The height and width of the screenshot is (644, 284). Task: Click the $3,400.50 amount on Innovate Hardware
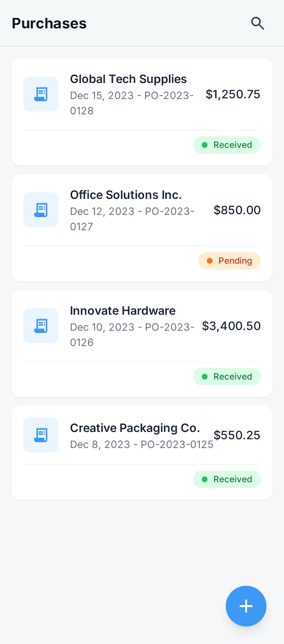pyautogui.click(x=231, y=326)
